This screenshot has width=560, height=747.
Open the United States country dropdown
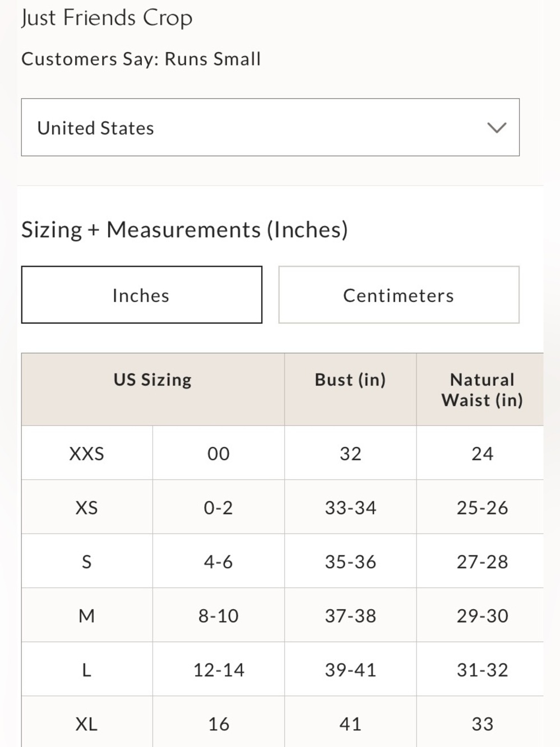click(270, 127)
